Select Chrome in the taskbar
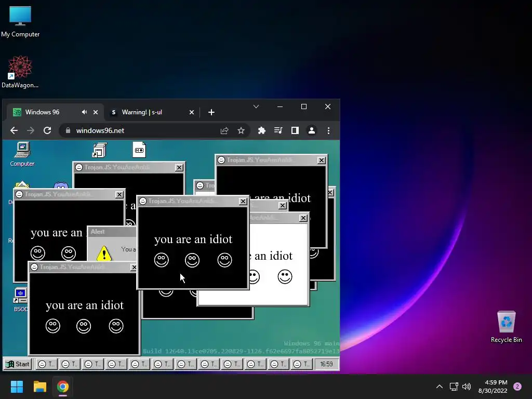Image resolution: width=532 pixels, height=399 pixels. (63, 387)
